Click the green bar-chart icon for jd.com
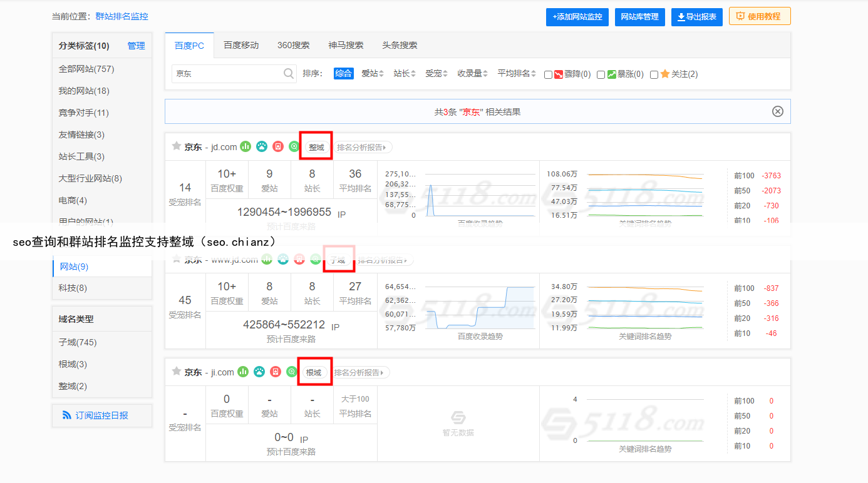Screen dimensions: 868x483 [245, 146]
